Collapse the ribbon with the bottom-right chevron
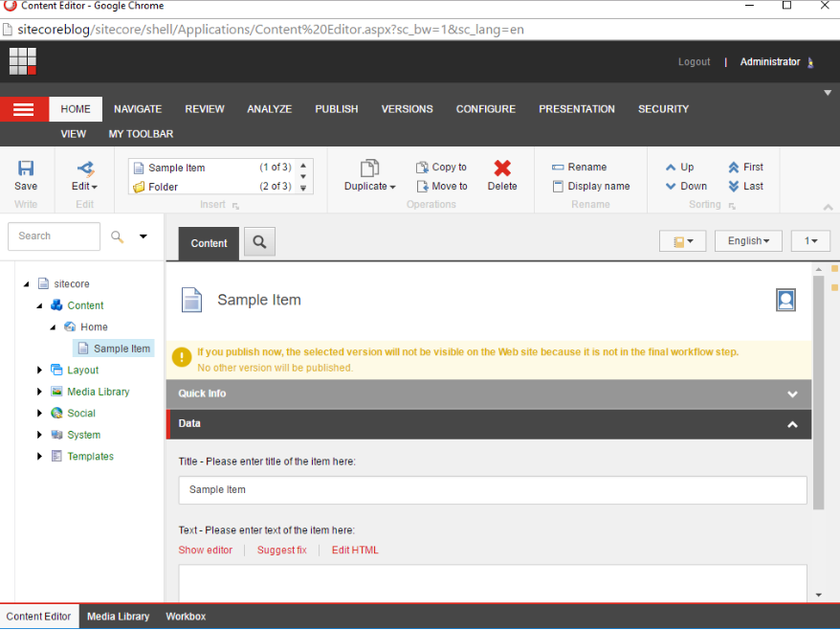 click(x=829, y=207)
